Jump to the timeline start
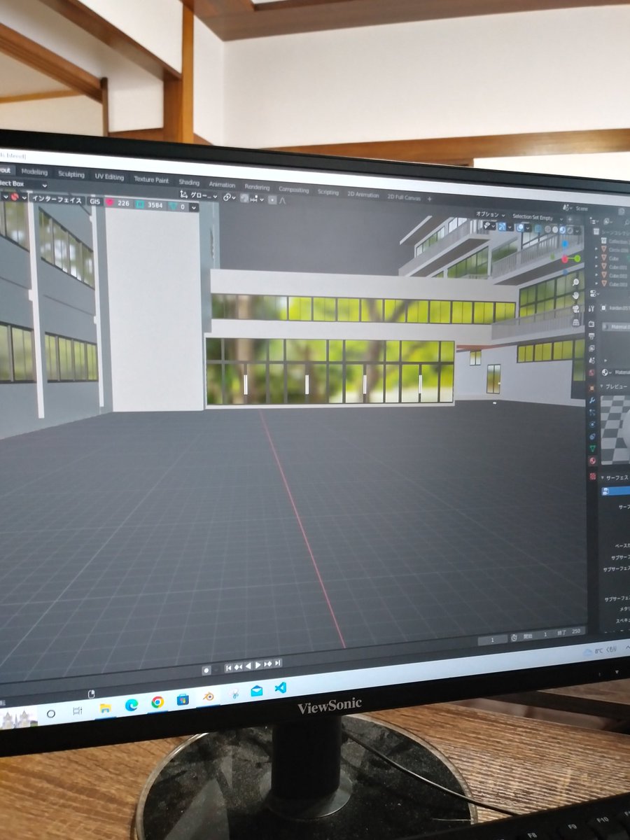Screen dimensions: 630x840 [229, 667]
